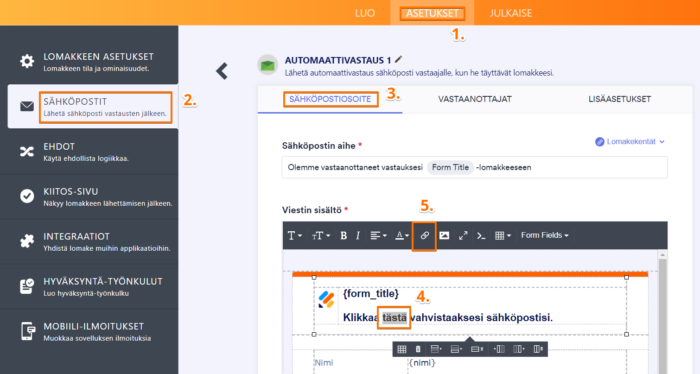The height and width of the screenshot is (374, 700).
Task: Click the Sähköpostin aihe subject field
Action: click(475, 167)
